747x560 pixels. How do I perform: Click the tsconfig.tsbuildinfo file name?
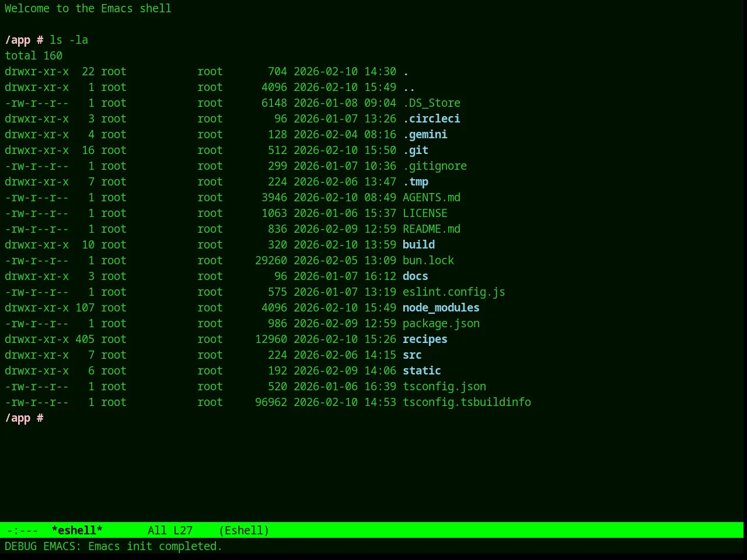(467, 402)
